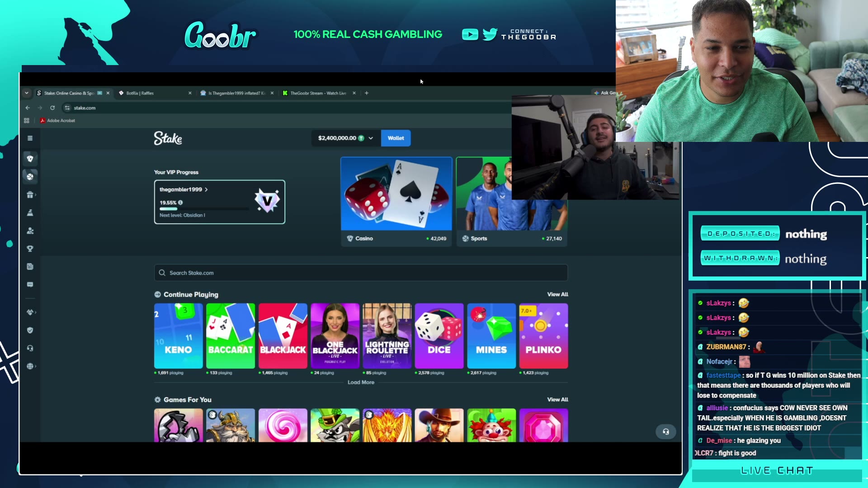Click the Twitter bird icon in the header

click(x=490, y=34)
